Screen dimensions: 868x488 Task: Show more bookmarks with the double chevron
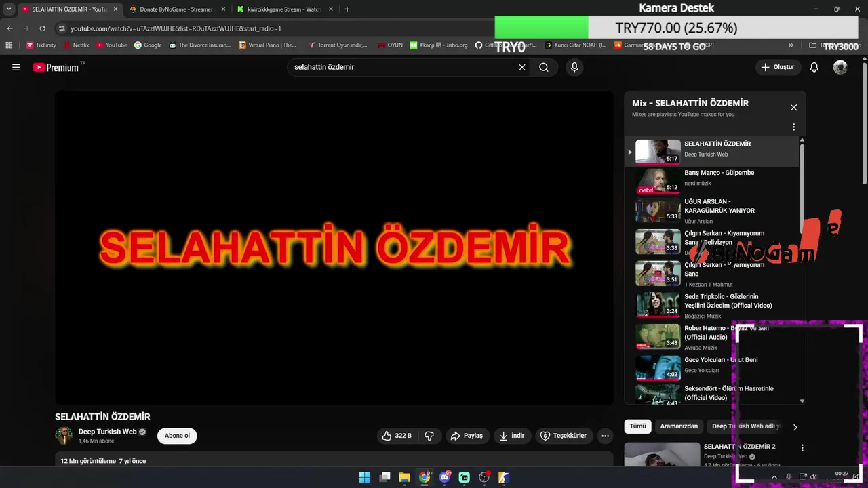(791, 45)
